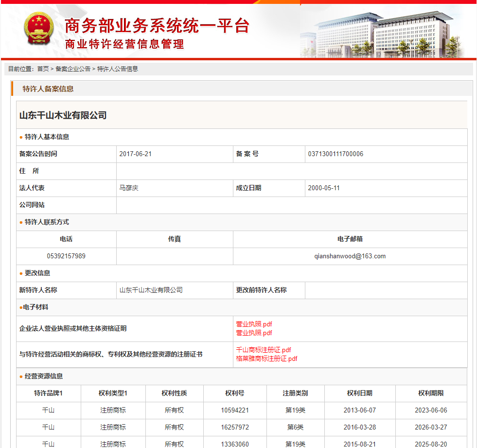Go to 备案企业公告 breadcrumb link
This screenshot has width=477, height=448.
[x=73, y=69]
